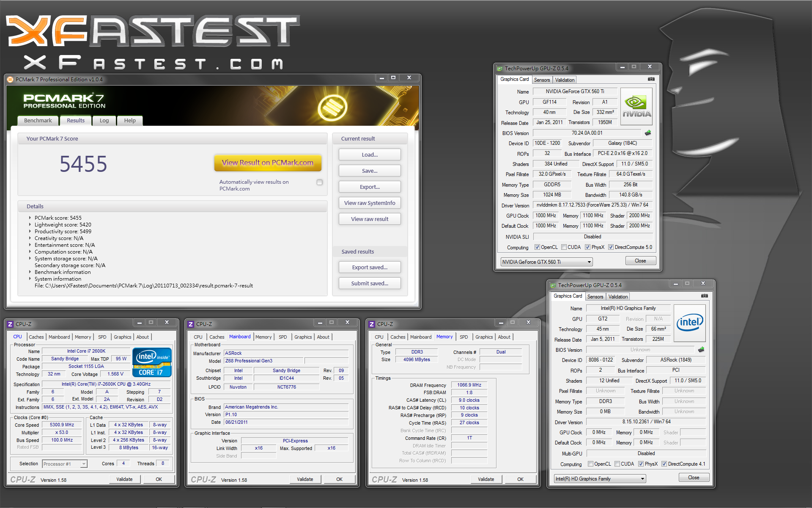Click camera icon in Intel HD Graphics GPU-Z

click(x=705, y=296)
